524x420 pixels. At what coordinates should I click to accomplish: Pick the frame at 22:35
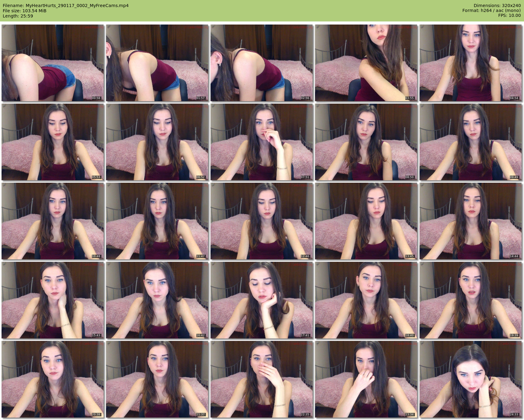[262, 379]
